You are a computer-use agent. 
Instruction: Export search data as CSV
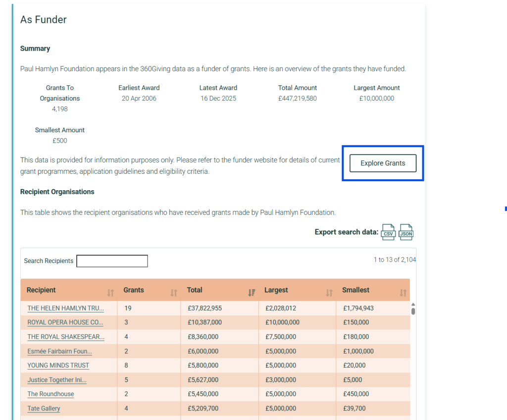pyautogui.click(x=388, y=232)
